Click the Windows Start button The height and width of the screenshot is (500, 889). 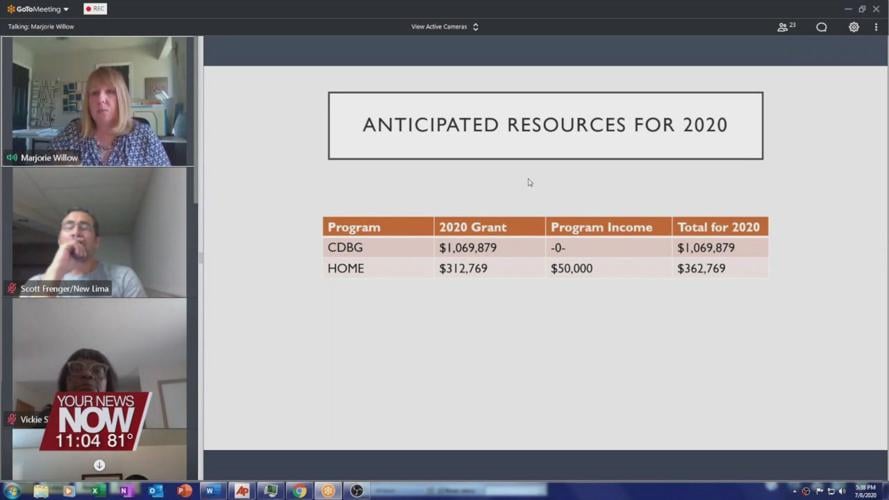(12, 491)
